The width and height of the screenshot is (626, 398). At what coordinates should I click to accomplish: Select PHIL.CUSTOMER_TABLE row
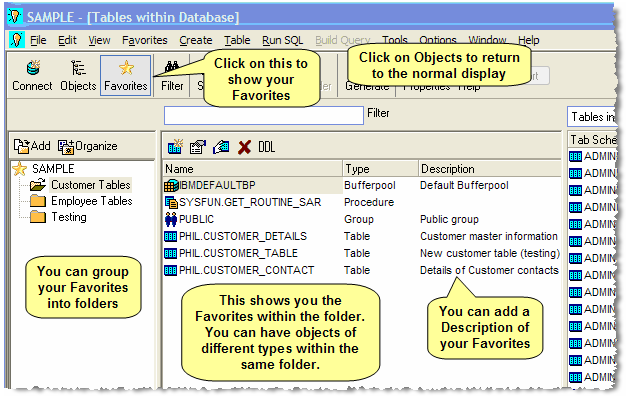(x=362, y=253)
